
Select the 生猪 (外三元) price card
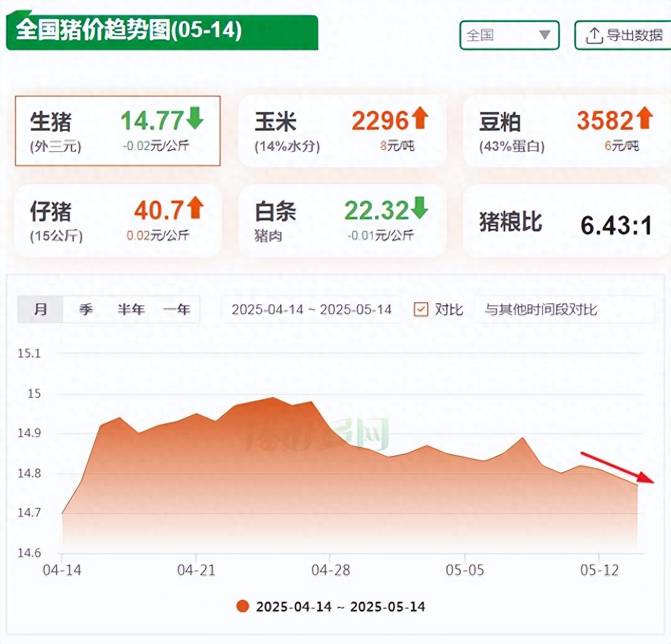tap(117, 131)
